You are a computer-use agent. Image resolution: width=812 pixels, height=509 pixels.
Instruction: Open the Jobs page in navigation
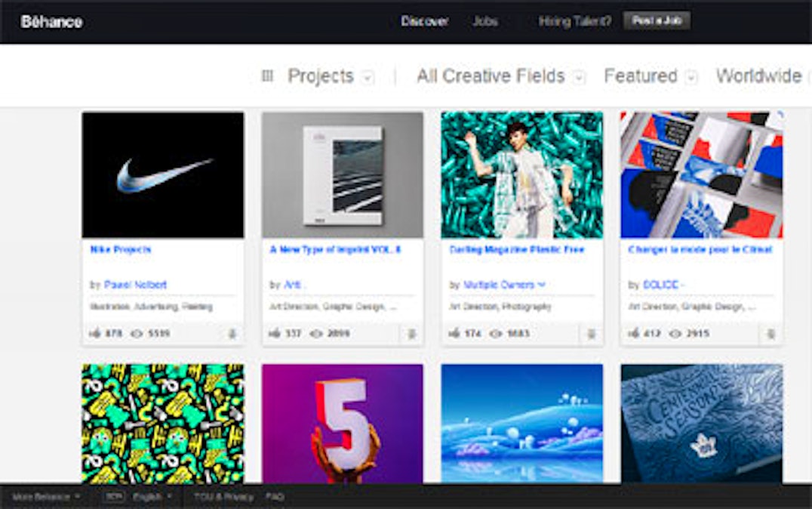click(485, 21)
